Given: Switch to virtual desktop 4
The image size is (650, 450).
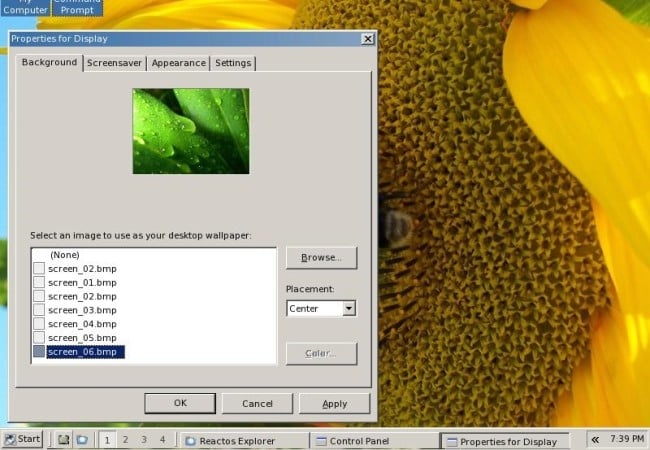Looking at the screenshot, I should [162, 440].
